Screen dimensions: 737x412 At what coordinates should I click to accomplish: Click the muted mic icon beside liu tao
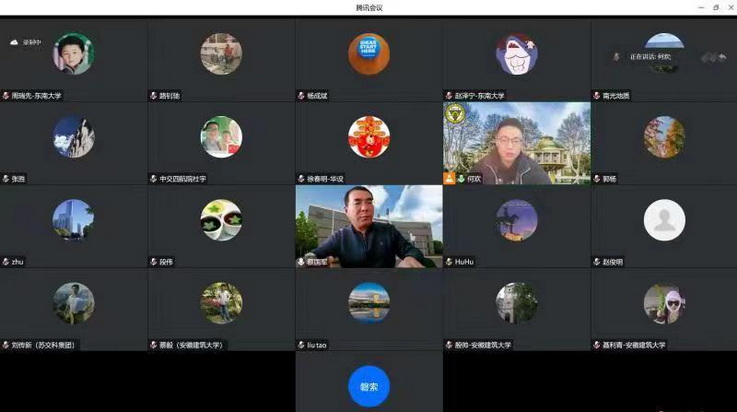click(301, 345)
